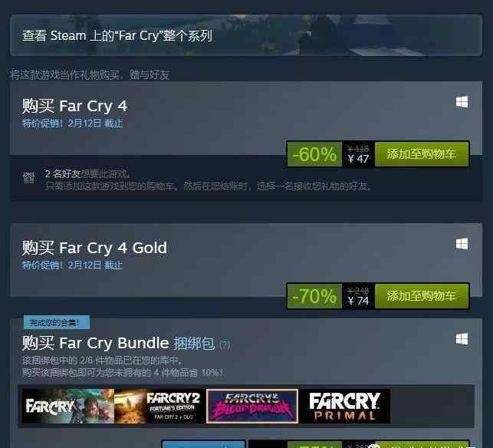Click Windows icon beside Far Cry 4 Gold
The image size is (493, 448).
click(x=462, y=244)
